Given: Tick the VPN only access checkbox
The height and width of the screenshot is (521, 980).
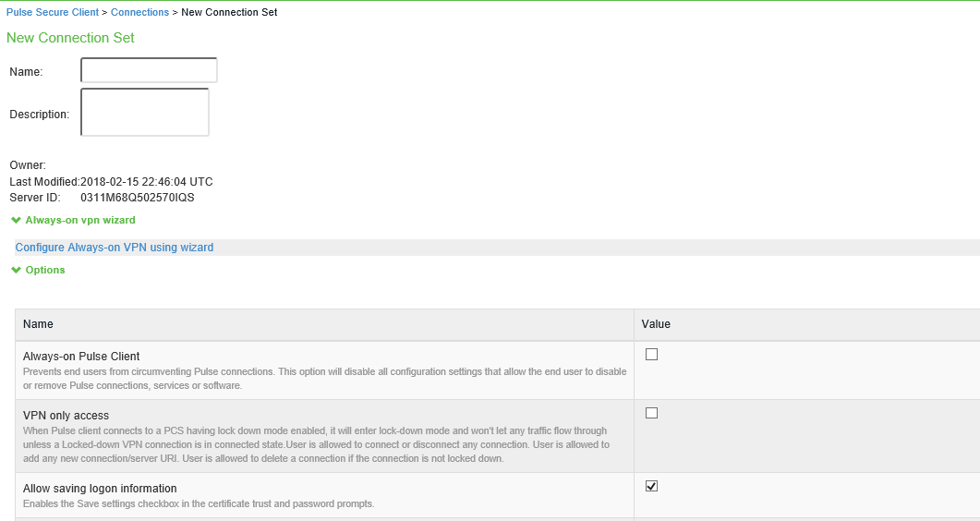Looking at the screenshot, I should [651, 414].
